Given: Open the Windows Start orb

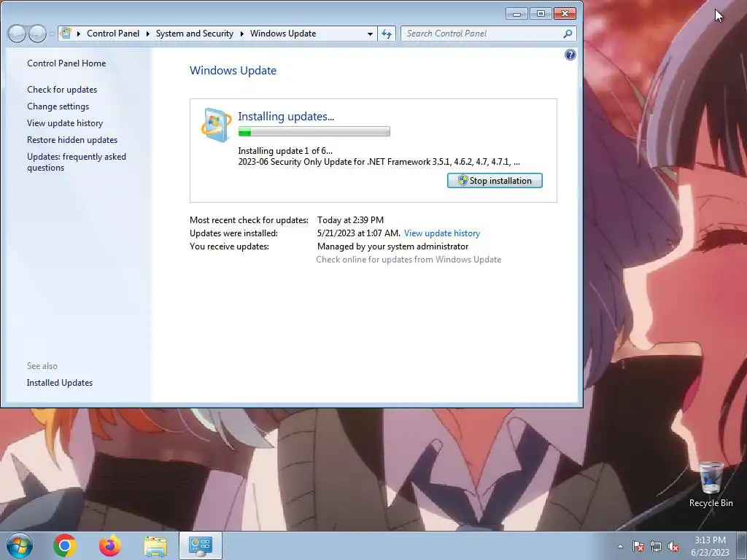Looking at the screenshot, I should pyautogui.click(x=20, y=545).
